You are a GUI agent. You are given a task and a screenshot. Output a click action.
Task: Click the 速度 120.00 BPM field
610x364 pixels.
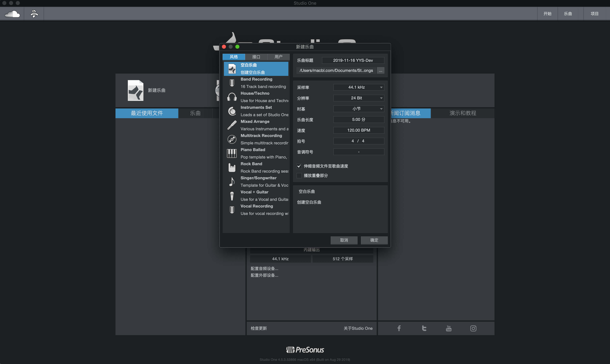(358, 130)
